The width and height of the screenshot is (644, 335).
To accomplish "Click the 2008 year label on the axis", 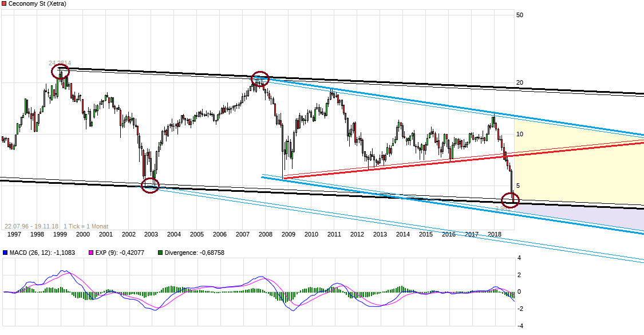I will click(x=266, y=234).
